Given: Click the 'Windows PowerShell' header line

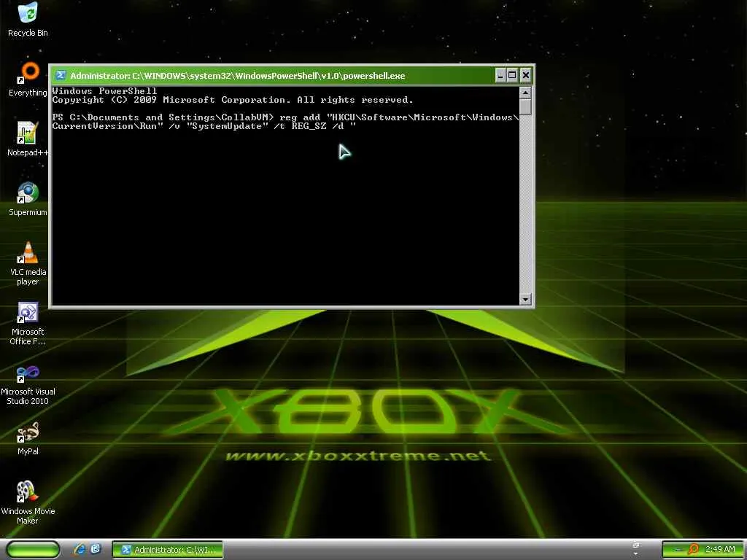Looking at the screenshot, I should pos(104,90).
